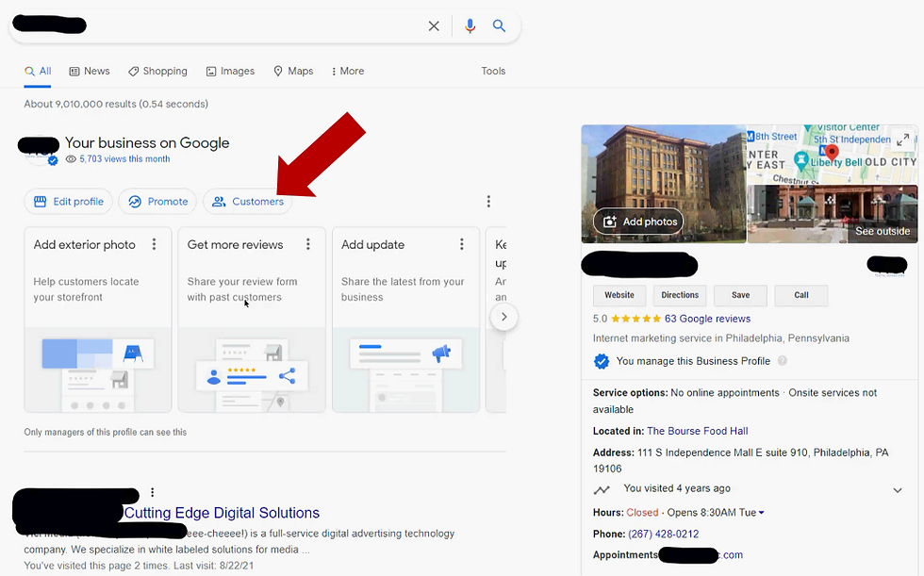Switch to the Shopping tab
This screenshot has width=924, height=576.
[158, 72]
